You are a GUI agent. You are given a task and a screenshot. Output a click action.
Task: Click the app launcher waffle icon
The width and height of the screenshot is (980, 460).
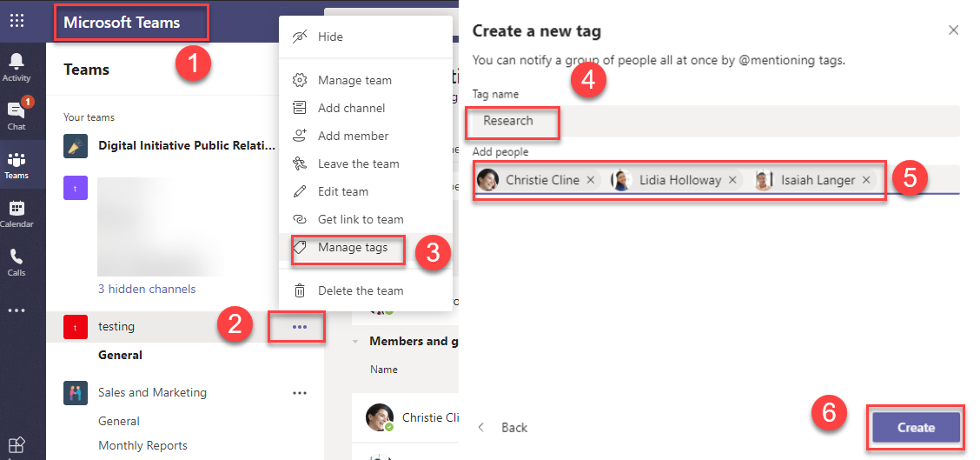click(x=17, y=20)
